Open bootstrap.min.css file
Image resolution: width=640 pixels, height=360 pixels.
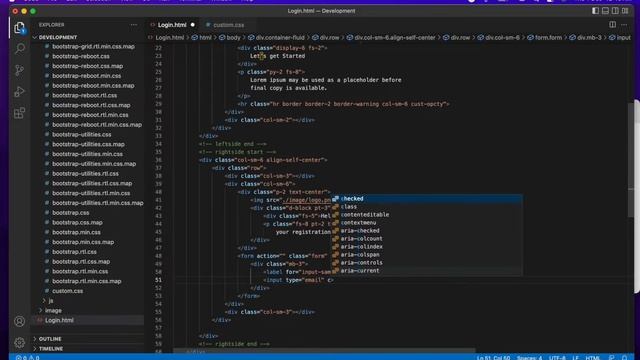pos(76,232)
